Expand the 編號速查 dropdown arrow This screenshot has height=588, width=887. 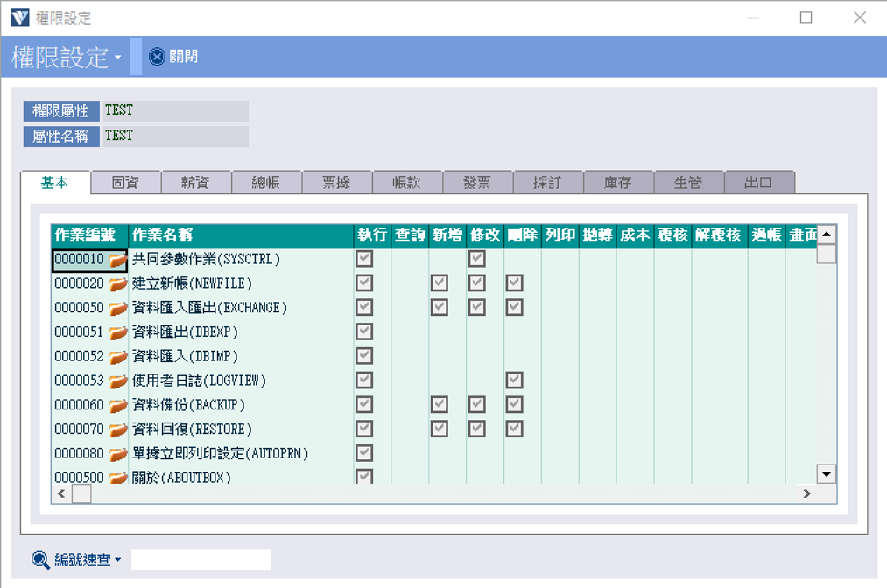117,561
